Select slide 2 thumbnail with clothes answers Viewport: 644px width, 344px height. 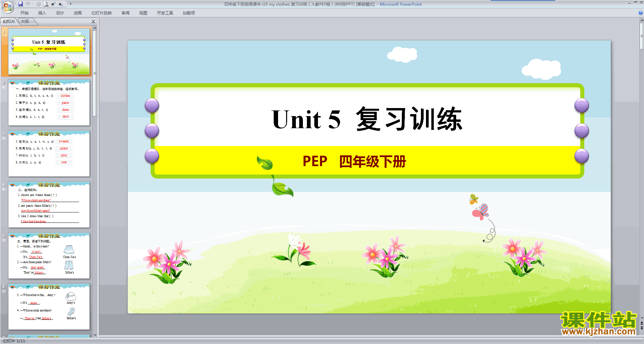tap(49, 102)
